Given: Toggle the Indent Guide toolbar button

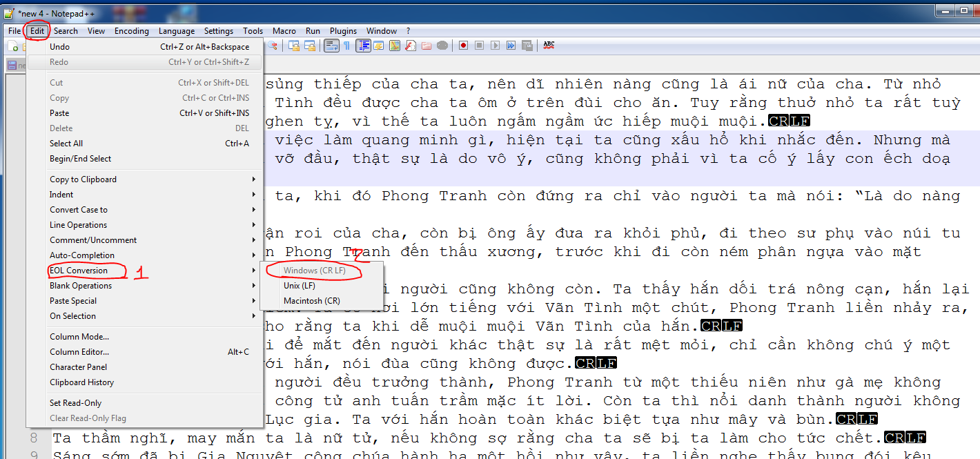Looking at the screenshot, I should click(x=362, y=46).
